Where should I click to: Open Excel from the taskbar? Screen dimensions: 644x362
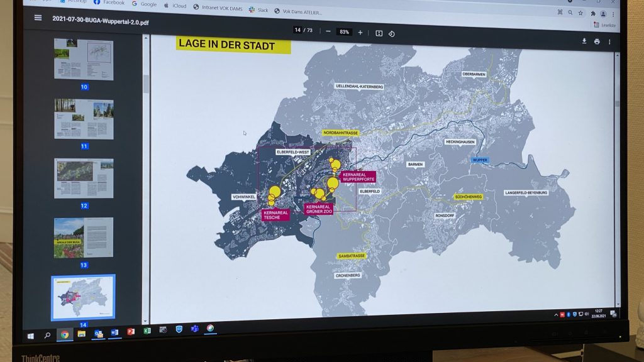pyautogui.click(x=147, y=331)
